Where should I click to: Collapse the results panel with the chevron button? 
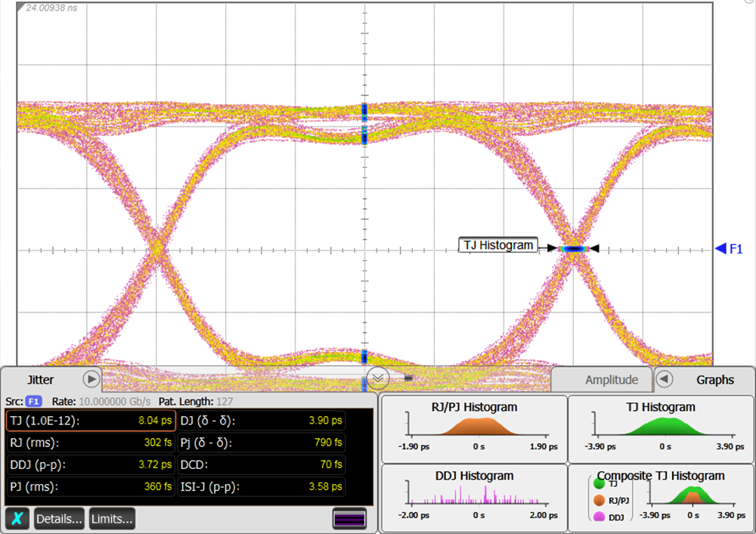(x=377, y=377)
